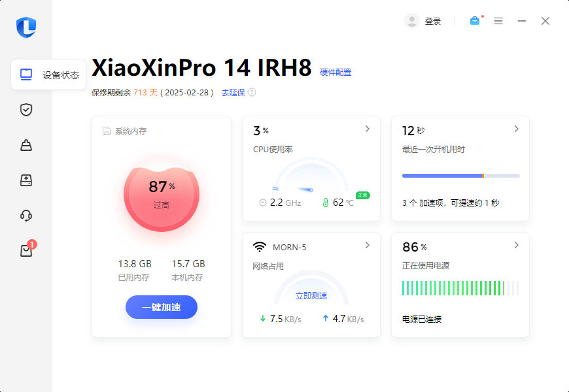Image resolution: width=569 pixels, height=392 pixels.
Task: Select the device status monitor icon in sidebar
Action: click(x=26, y=74)
